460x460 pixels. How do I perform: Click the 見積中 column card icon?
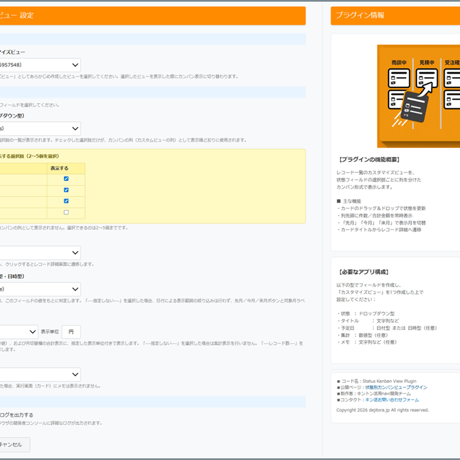coord(427,78)
